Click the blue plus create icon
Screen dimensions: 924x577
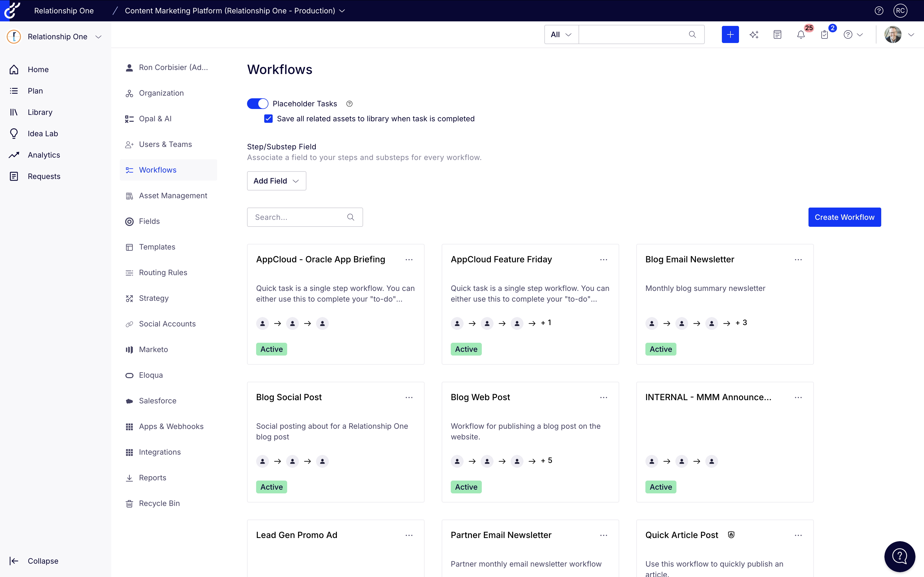click(730, 34)
